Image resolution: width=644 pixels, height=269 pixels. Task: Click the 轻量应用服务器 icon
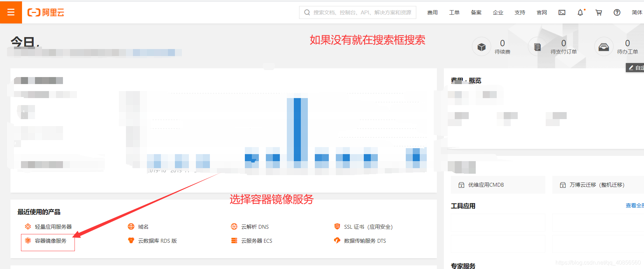tap(28, 227)
